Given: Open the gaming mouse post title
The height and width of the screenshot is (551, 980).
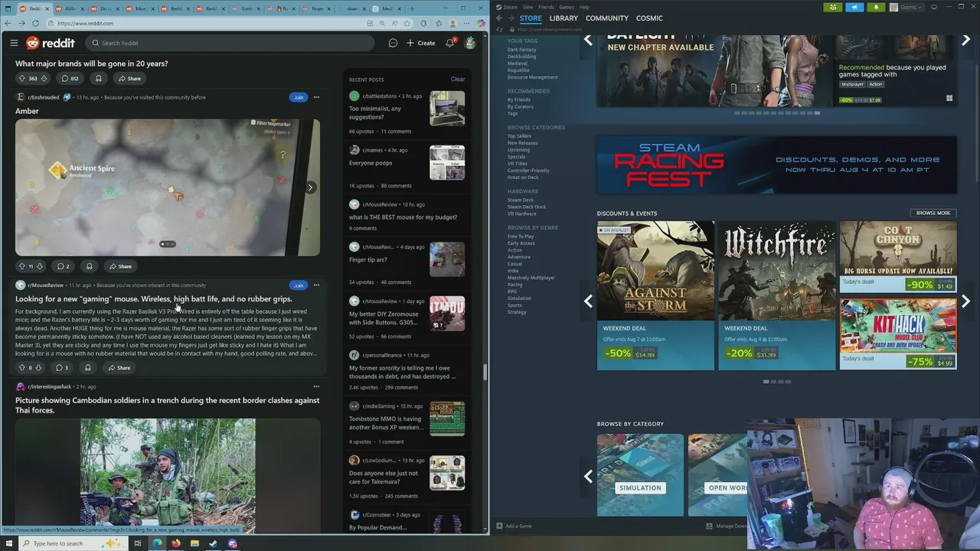Looking at the screenshot, I should pyautogui.click(x=153, y=299).
